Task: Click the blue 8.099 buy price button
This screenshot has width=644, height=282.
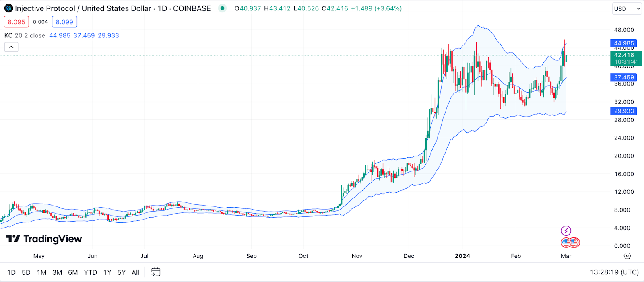Action: [64, 22]
